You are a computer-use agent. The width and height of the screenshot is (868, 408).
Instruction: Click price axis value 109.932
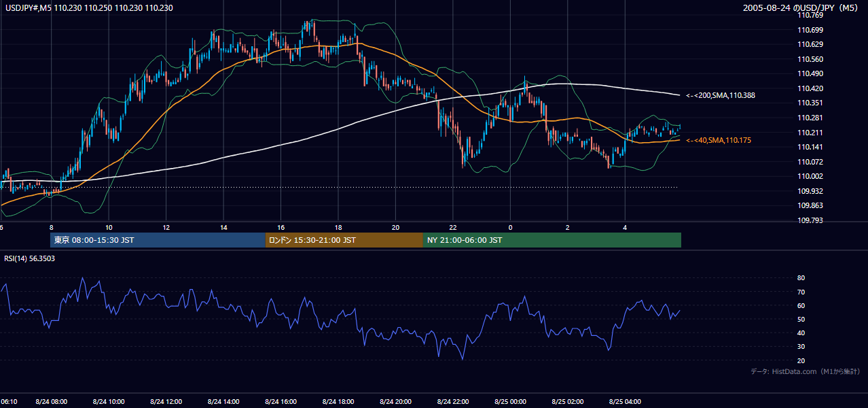point(810,191)
